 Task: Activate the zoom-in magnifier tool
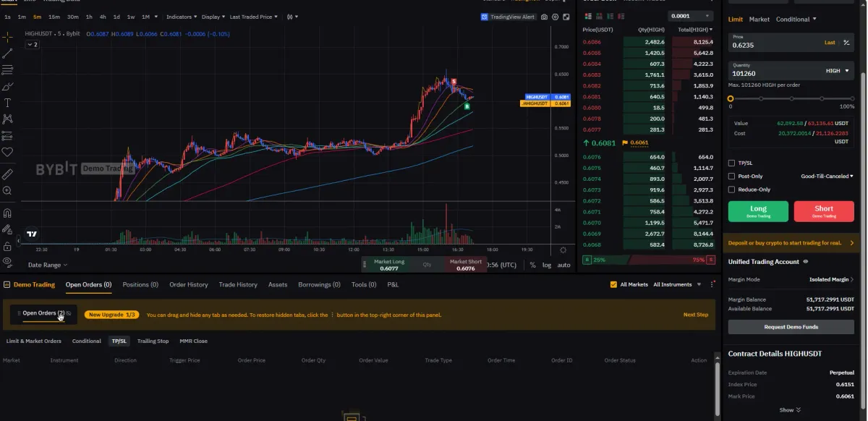[7, 191]
